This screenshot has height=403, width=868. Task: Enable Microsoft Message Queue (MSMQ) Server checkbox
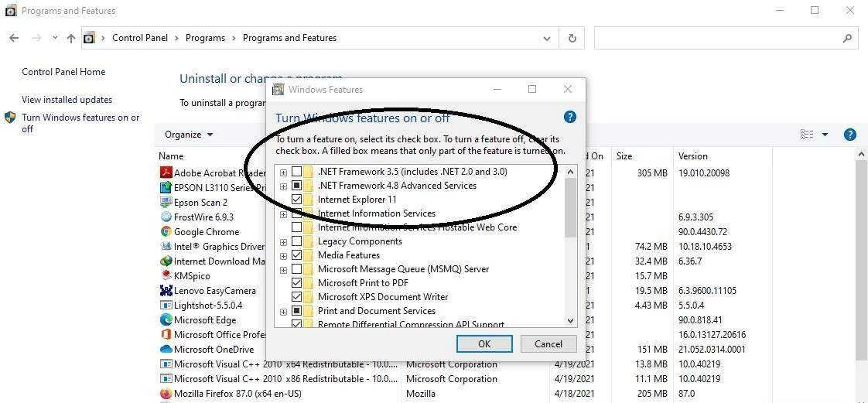pos(297,269)
